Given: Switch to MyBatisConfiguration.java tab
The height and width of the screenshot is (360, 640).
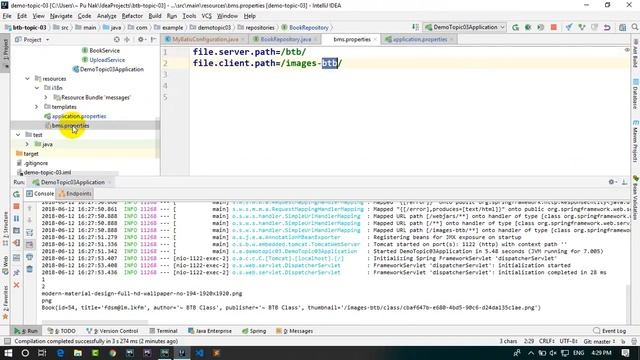Looking at the screenshot, I should pyautogui.click(x=205, y=40).
